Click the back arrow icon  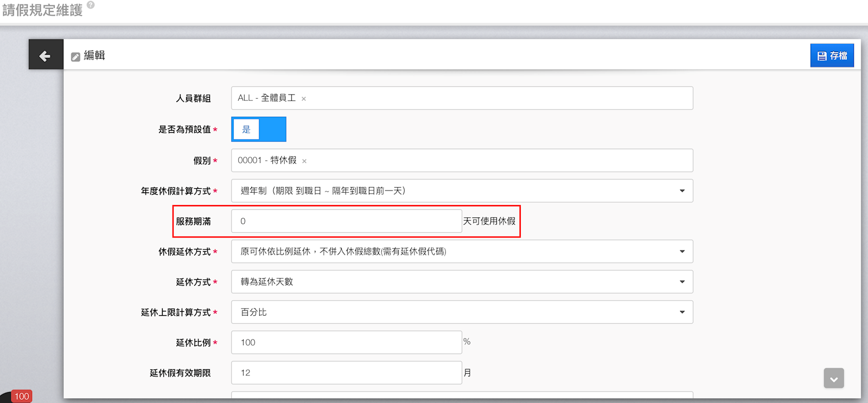[46, 55]
